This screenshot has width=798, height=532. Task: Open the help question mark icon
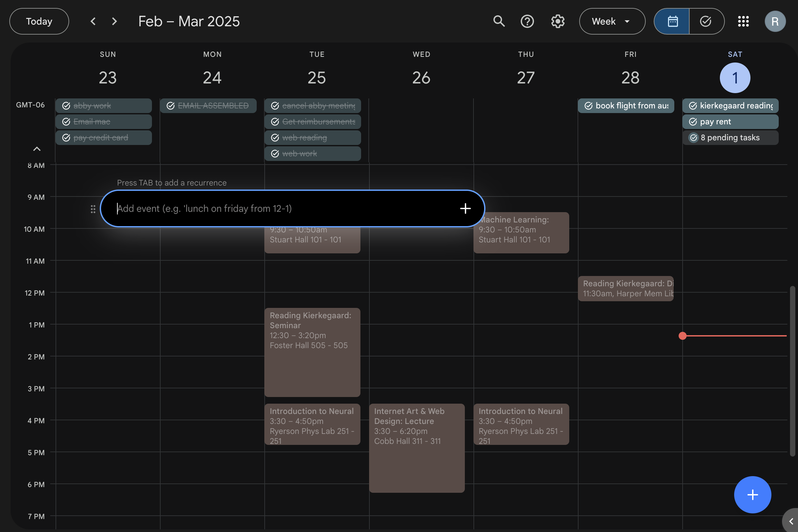tap(527, 21)
